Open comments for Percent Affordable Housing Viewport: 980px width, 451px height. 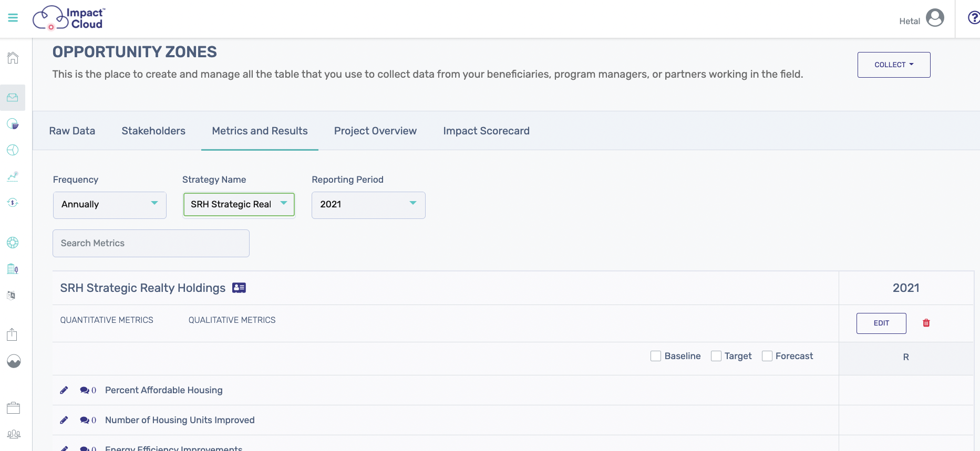coord(88,390)
